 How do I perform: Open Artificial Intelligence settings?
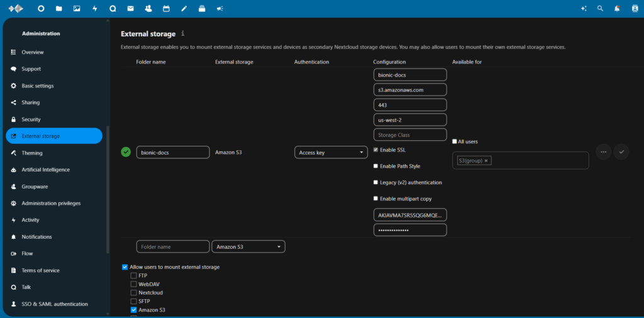coord(54,170)
